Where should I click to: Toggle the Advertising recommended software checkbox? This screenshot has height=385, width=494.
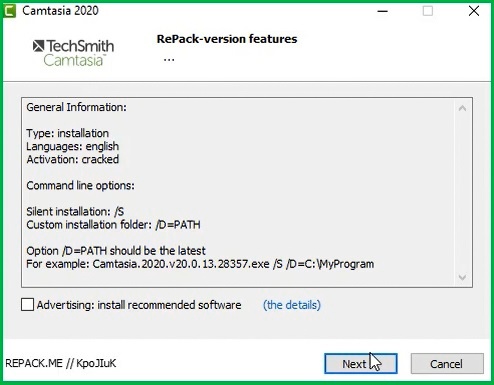pos(27,305)
